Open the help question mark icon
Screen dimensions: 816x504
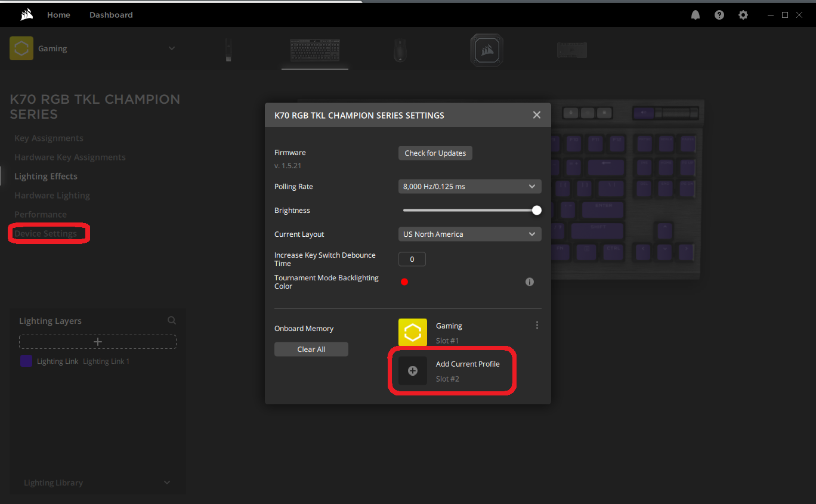tap(719, 15)
